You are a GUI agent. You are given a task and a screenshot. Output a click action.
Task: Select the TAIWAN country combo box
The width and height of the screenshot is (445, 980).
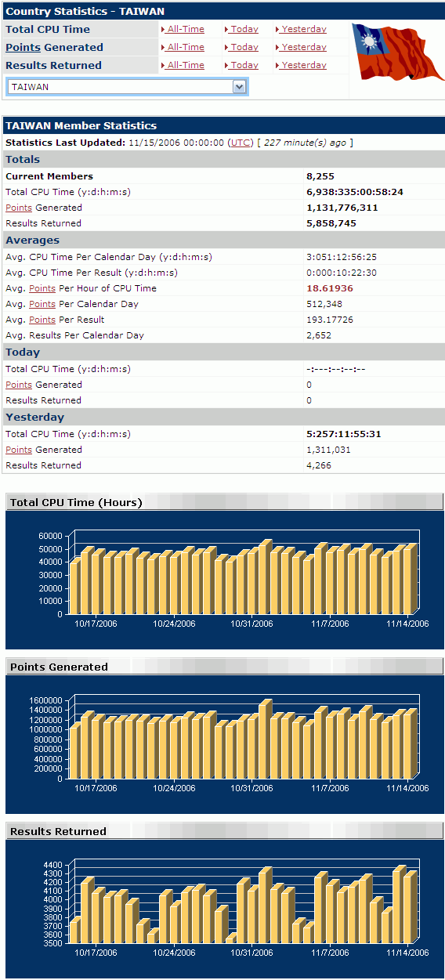(127, 87)
